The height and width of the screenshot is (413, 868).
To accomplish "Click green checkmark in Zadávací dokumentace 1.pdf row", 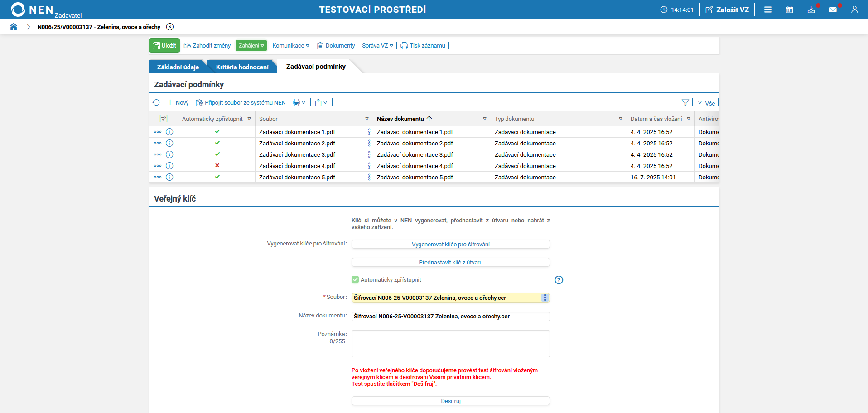I will click(x=217, y=131).
